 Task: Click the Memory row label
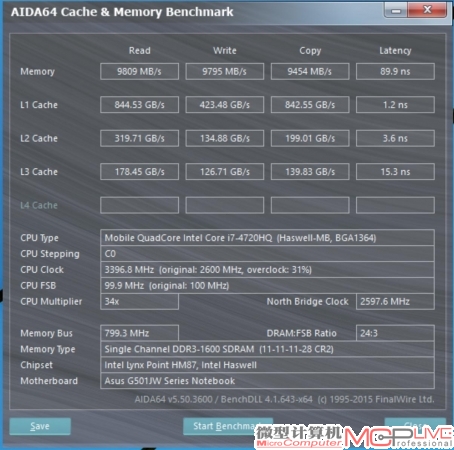pos(37,72)
